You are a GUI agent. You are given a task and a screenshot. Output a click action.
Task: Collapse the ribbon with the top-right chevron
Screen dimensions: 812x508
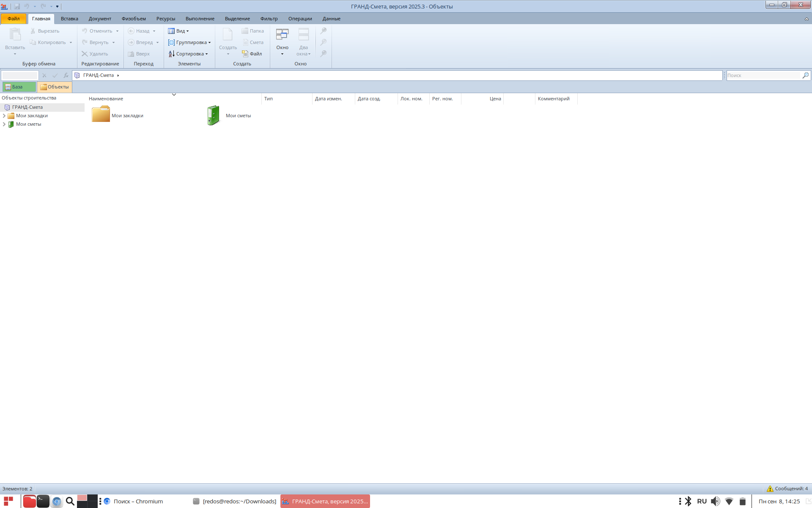pos(806,19)
